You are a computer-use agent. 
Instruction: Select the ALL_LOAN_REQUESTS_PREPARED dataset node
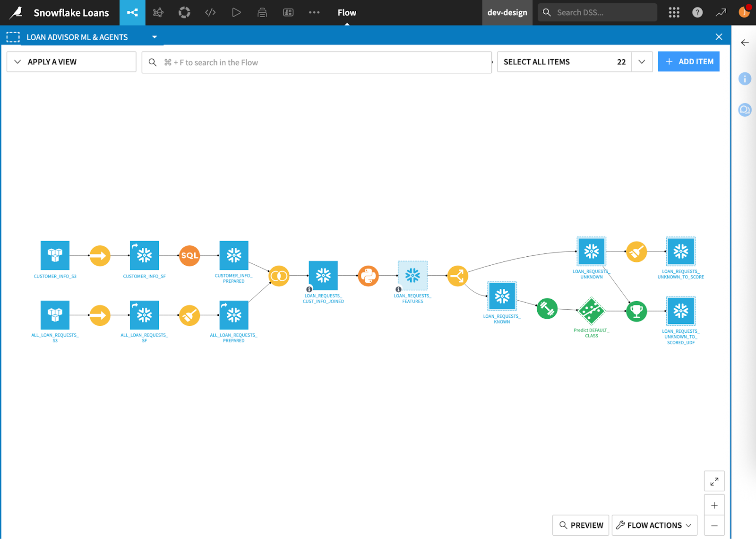(234, 315)
